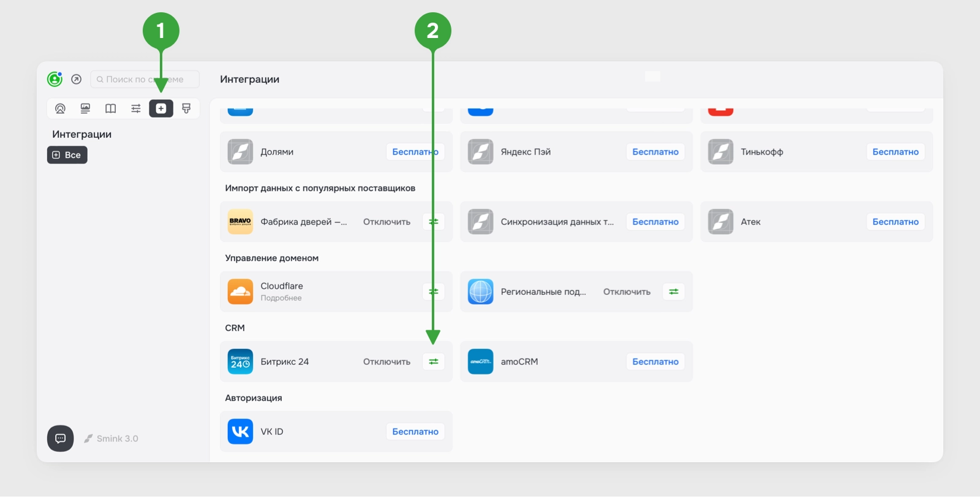Click the Авторизация section heading
The width and height of the screenshot is (980, 499).
point(254,398)
